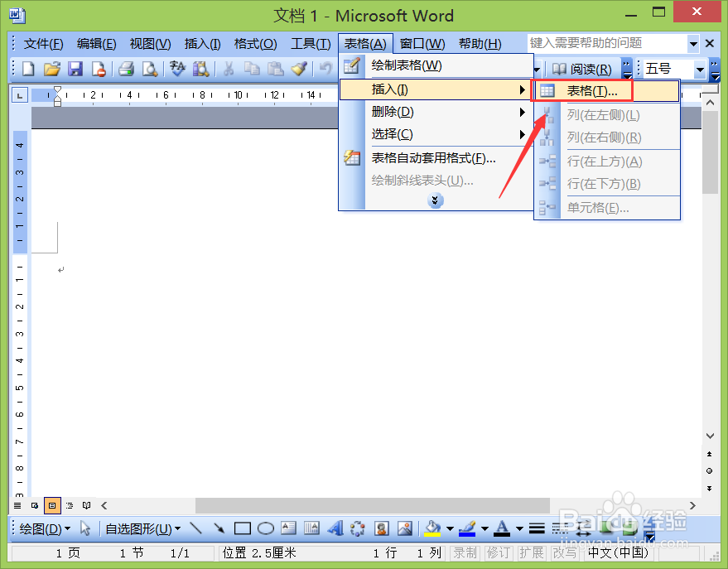Select the Line drawing tool
Image resolution: width=728 pixels, height=569 pixels.
[196, 528]
